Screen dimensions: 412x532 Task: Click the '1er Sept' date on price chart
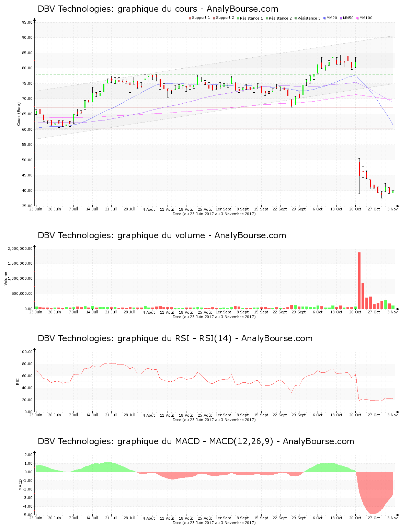coord(224,209)
